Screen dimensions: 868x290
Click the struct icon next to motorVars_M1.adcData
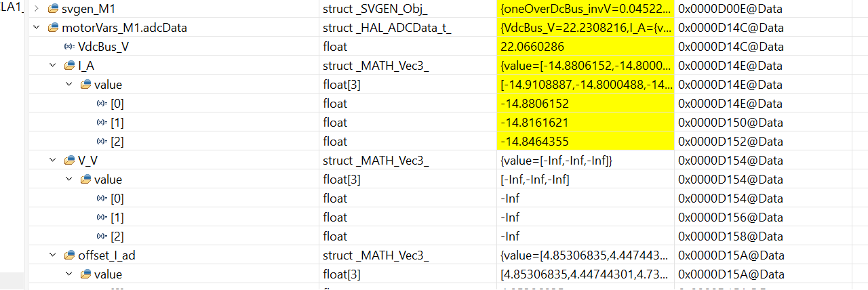(x=53, y=28)
